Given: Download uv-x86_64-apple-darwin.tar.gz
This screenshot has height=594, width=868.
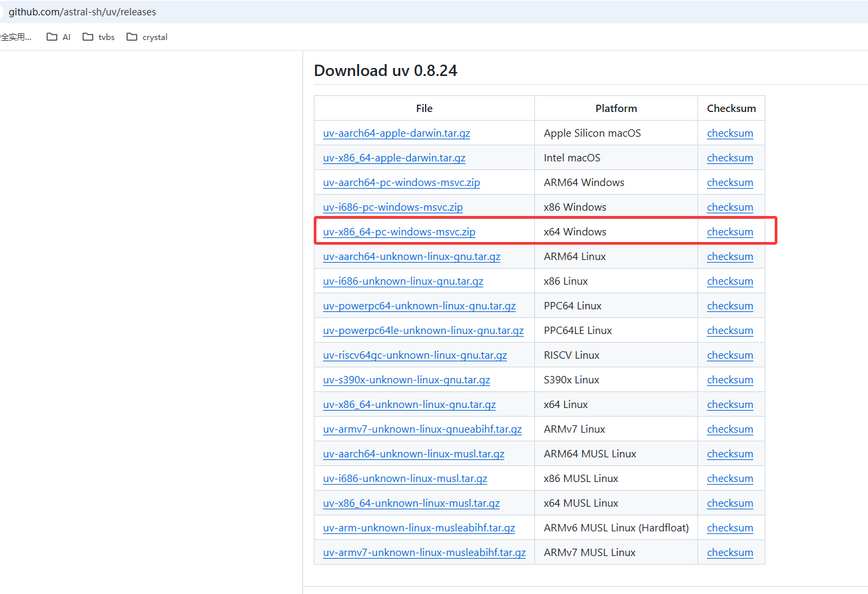Looking at the screenshot, I should tap(394, 158).
